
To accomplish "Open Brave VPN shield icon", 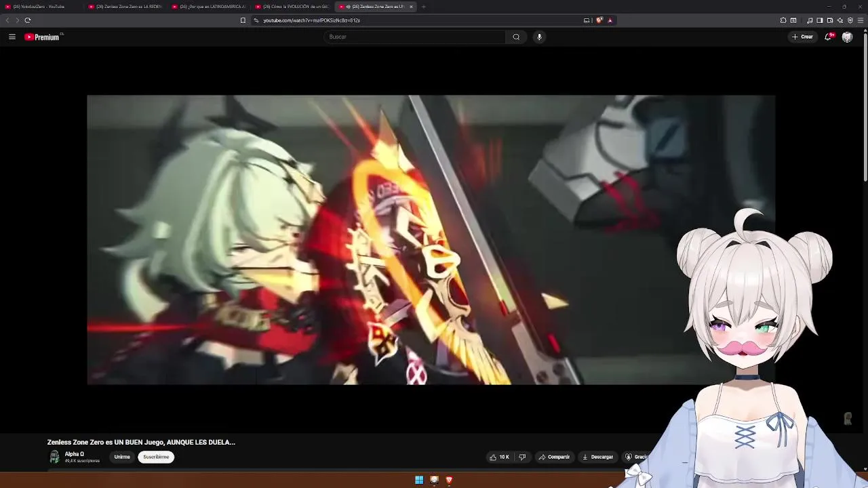I will tap(850, 20).
